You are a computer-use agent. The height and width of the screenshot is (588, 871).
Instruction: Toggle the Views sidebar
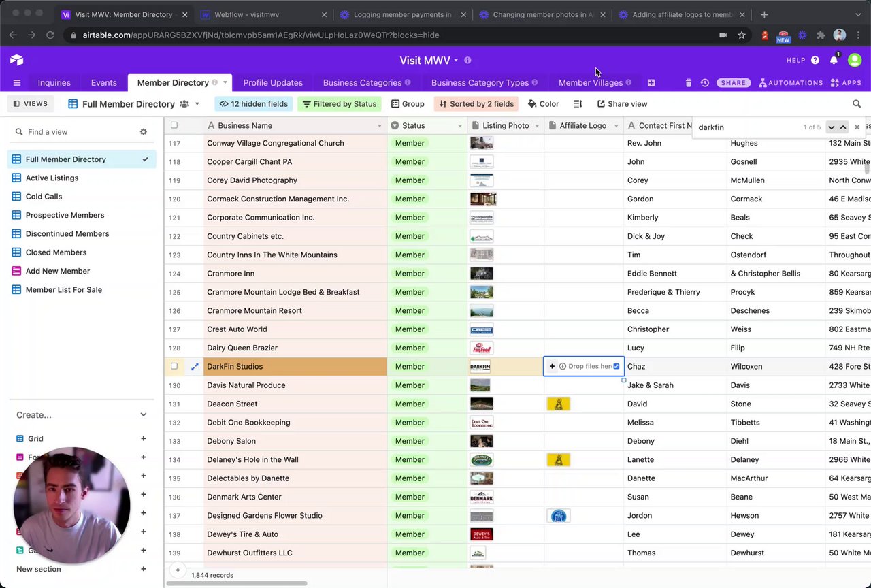coord(31,104)
